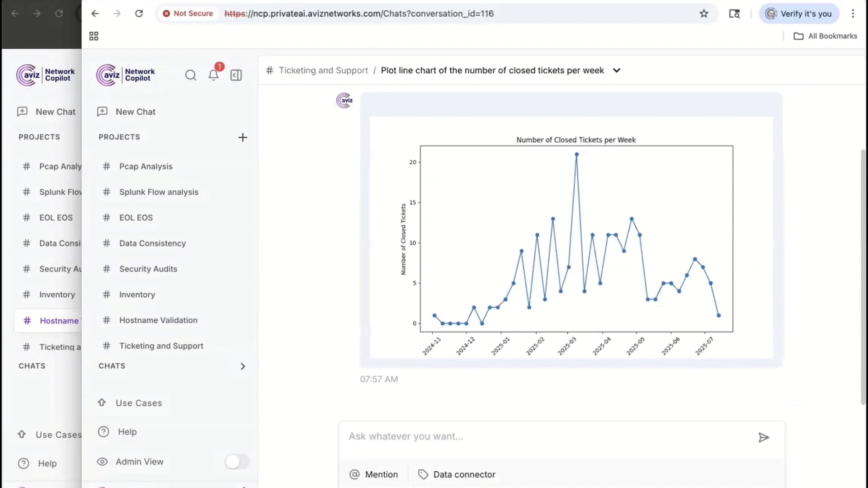Start a New Chat
868x488 pixels.
135,112
